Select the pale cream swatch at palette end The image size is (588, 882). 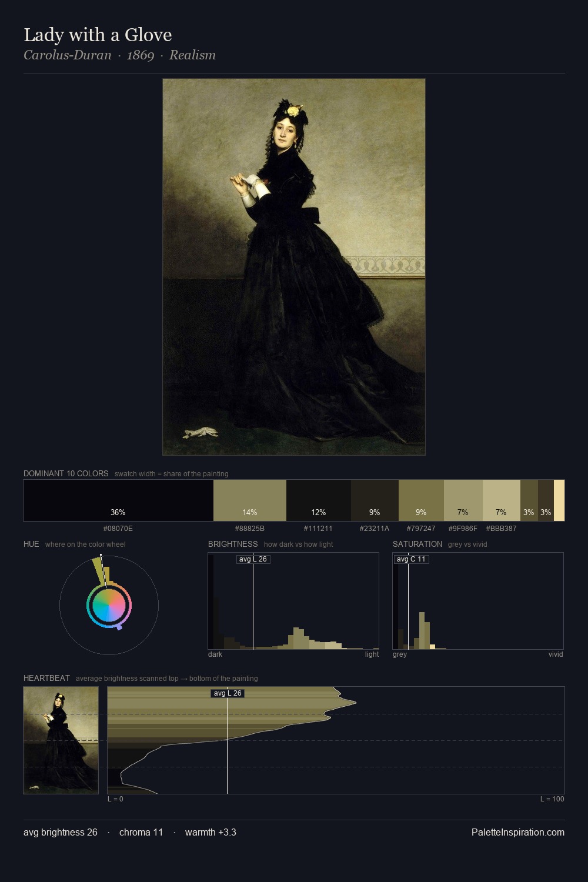click(559, 500)
